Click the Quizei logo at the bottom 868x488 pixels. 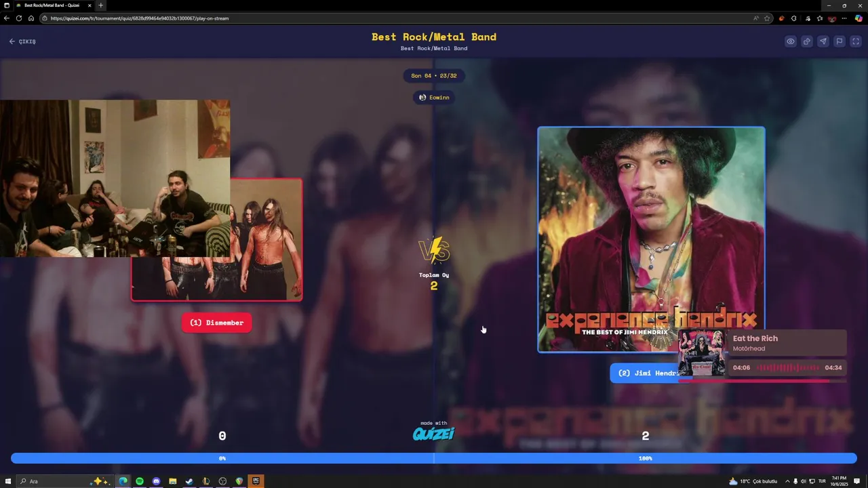(x=434, y=434)
